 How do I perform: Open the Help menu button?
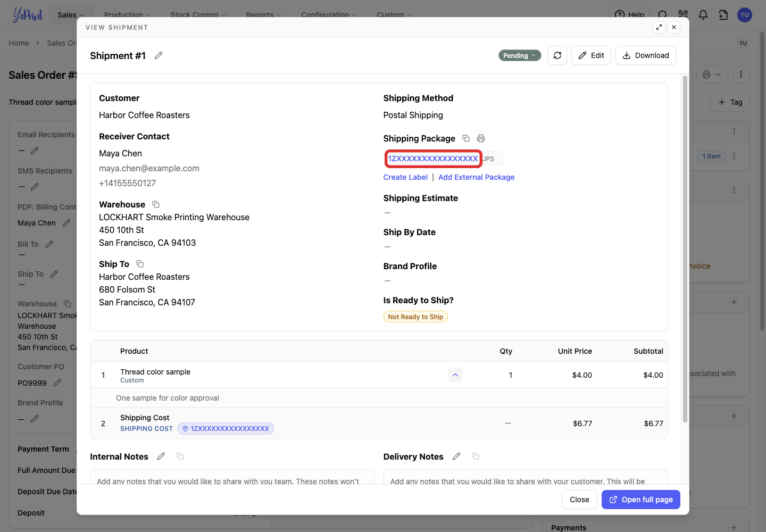629,15
